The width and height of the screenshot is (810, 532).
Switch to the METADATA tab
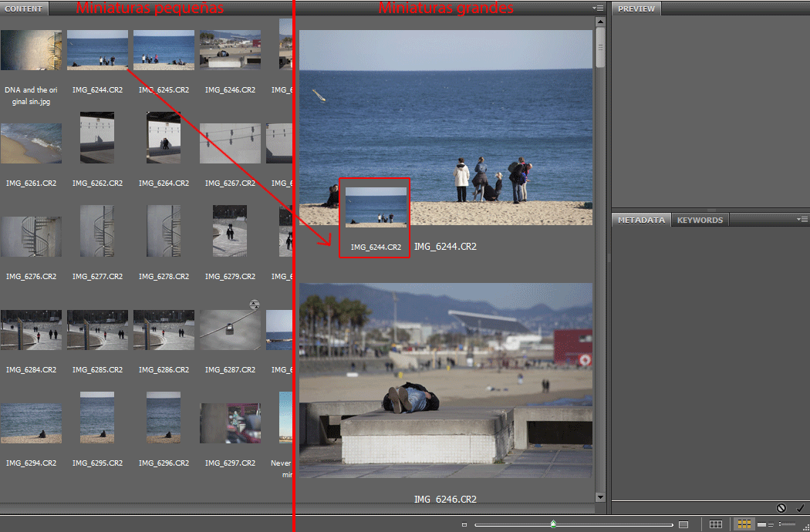click(641, 220)
